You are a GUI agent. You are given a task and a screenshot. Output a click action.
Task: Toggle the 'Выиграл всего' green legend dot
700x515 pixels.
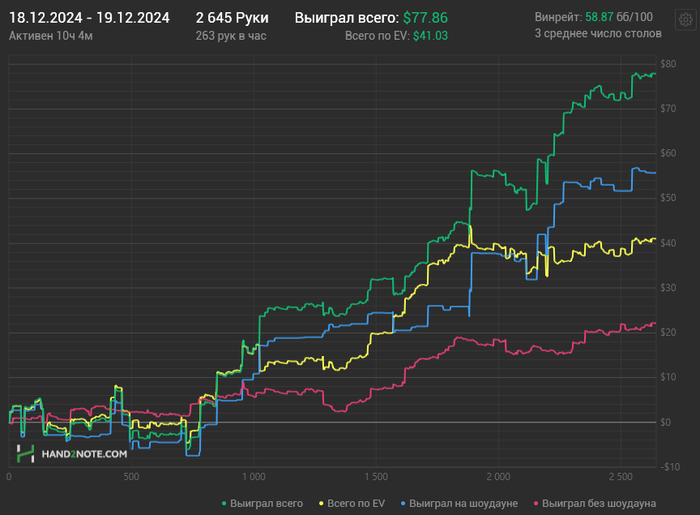[224, 503]
